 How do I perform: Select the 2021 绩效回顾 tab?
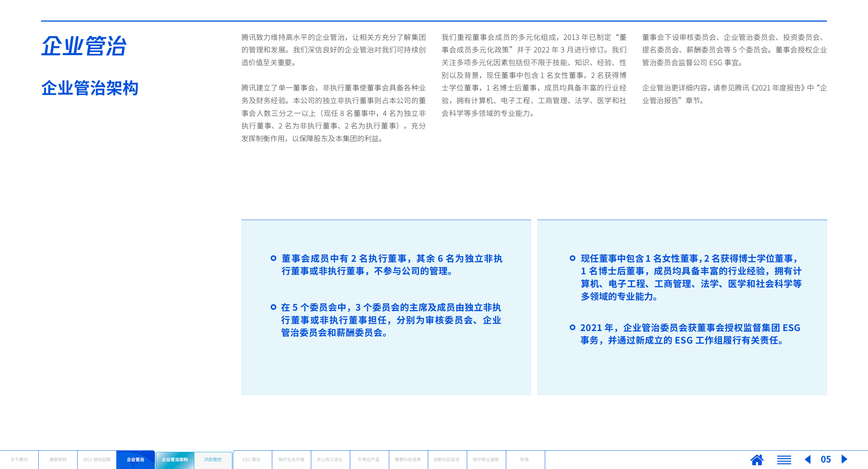97,459
